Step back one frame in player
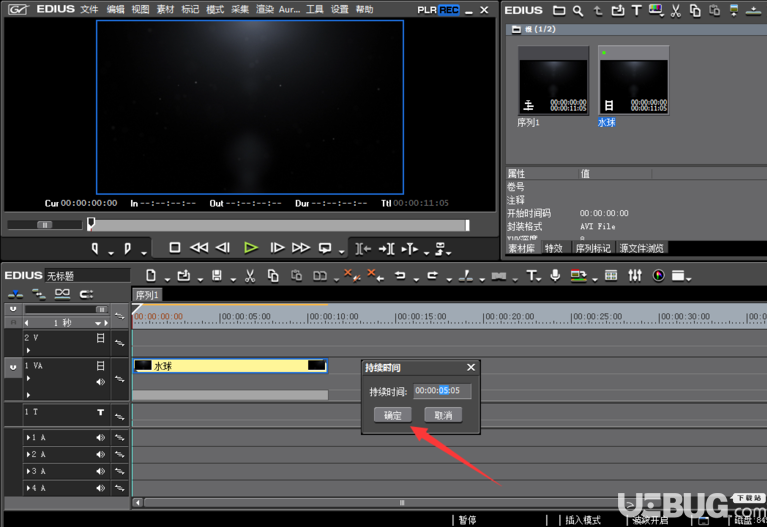 point(223,248)
